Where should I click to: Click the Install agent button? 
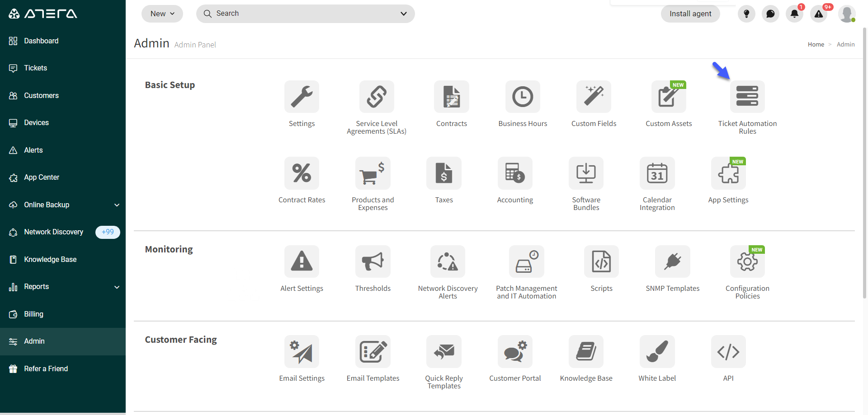[690, 14]
